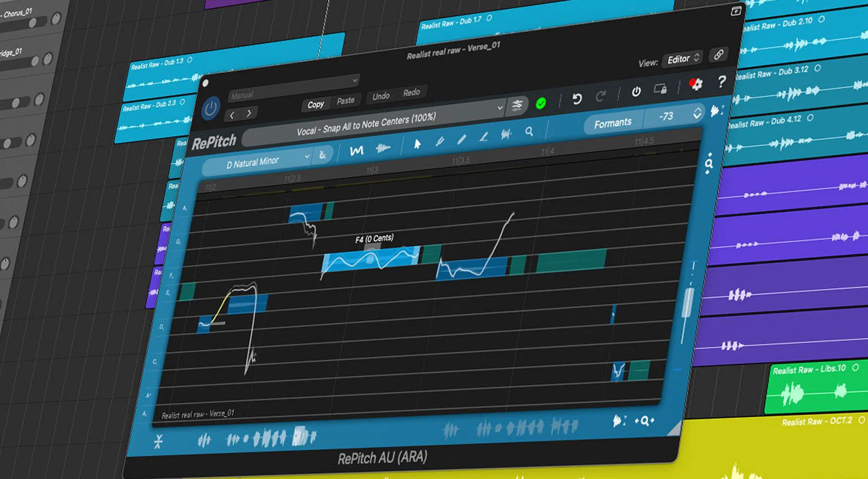The height and width of the screenshot is (479, 868).
Task: Open the settings gear with red badge
Action: tap(696, 84)
